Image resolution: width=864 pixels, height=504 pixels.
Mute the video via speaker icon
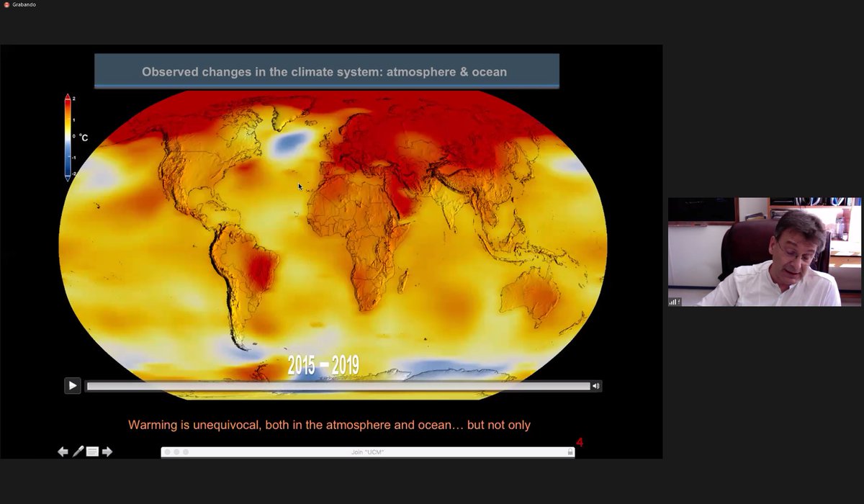click(x=596, y=387)
